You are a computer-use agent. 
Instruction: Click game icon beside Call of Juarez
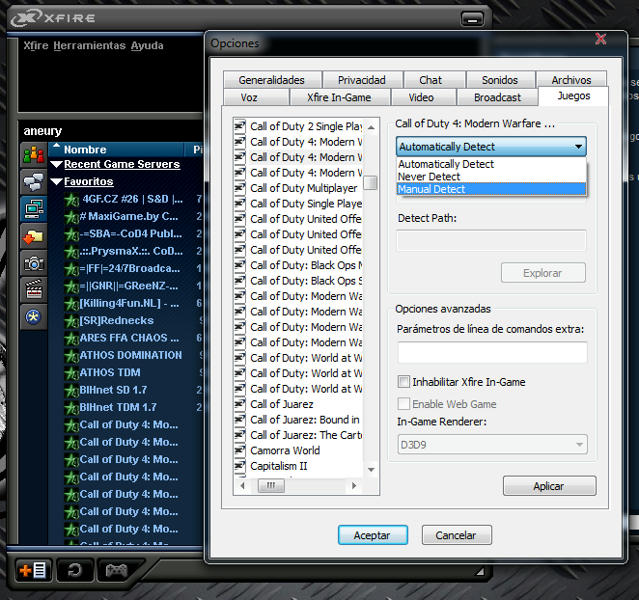tap(240, 404)
